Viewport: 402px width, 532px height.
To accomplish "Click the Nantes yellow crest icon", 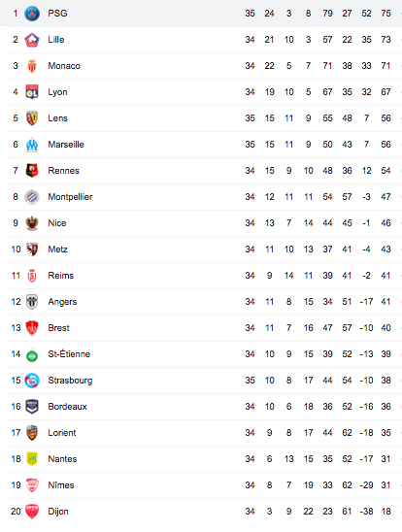I will tap(32, 459).
